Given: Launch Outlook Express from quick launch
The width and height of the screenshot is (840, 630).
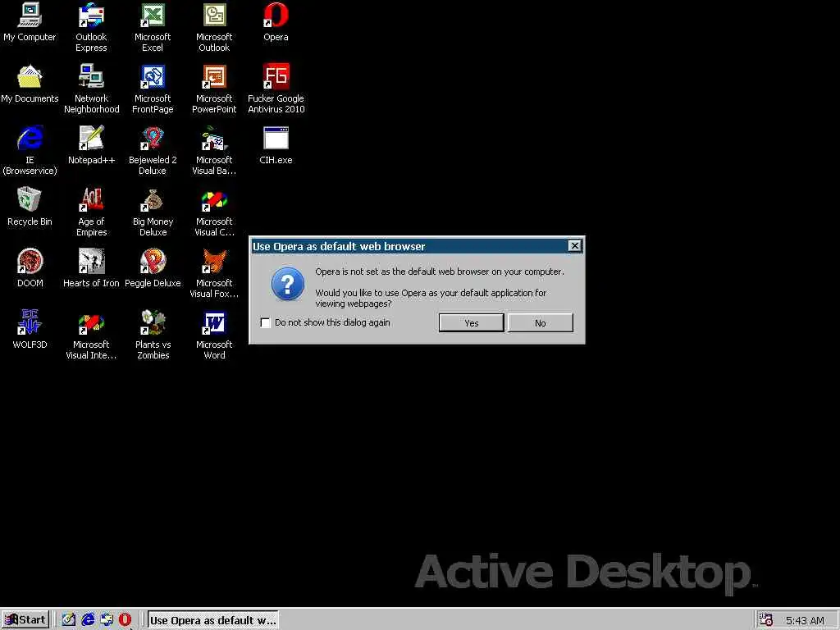Looking at the screenshot, I should point(107,620).
